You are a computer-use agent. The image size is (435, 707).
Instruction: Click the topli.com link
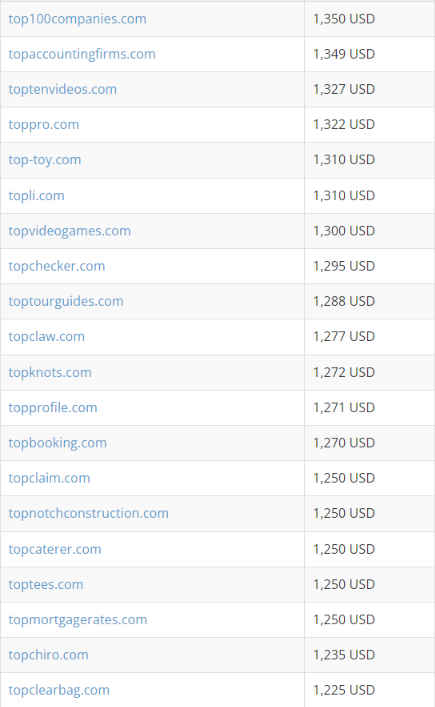click(x=36, y=195)
